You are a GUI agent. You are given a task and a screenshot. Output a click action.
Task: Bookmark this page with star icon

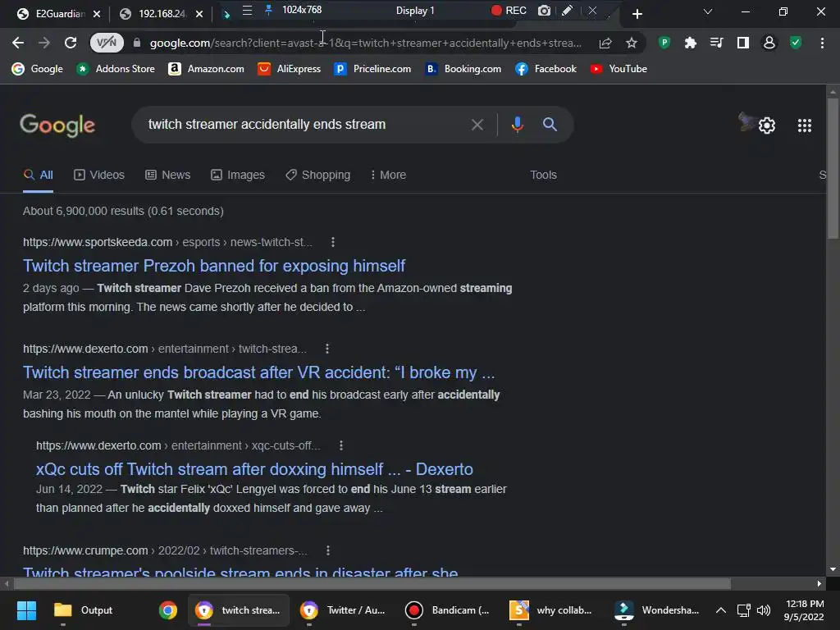[632, 43]
